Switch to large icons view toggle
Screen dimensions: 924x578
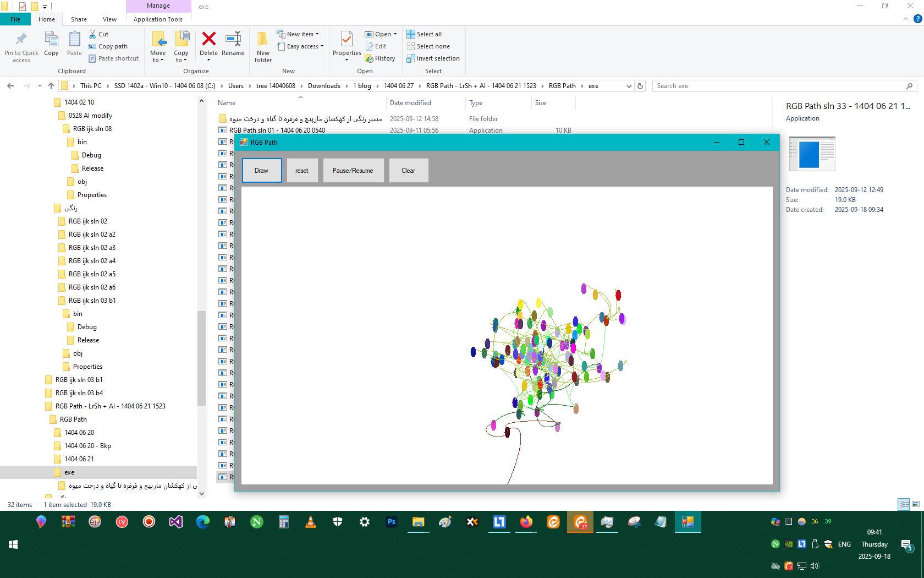point(916,504)
